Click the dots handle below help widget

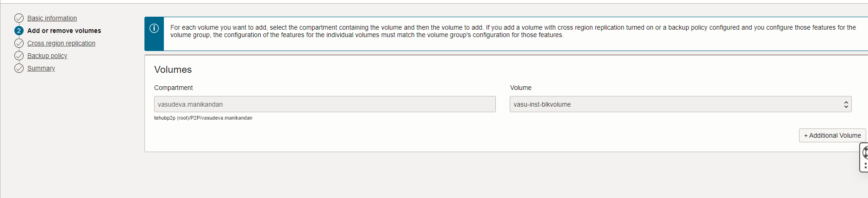pyautogui.click(x=865, y=166)
